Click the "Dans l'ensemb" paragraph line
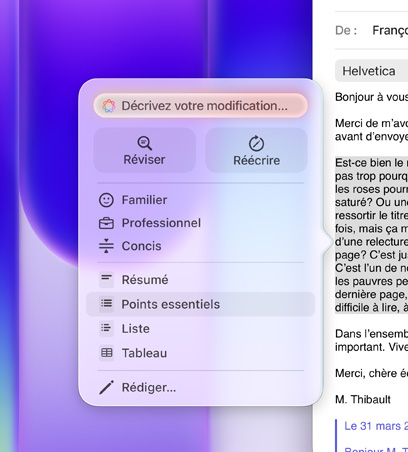Viewport: 408px width, 452px height. (371, 334)
